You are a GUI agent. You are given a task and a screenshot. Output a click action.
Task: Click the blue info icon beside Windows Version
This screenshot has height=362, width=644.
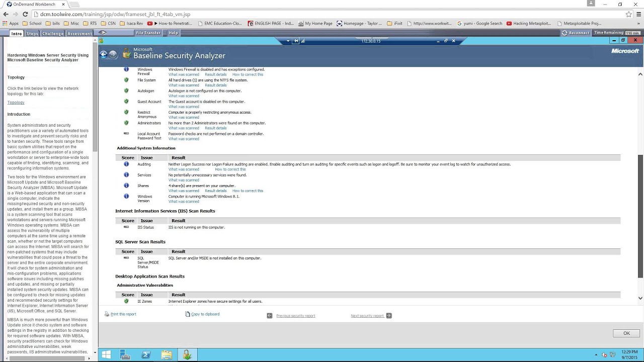click(126, 196)
